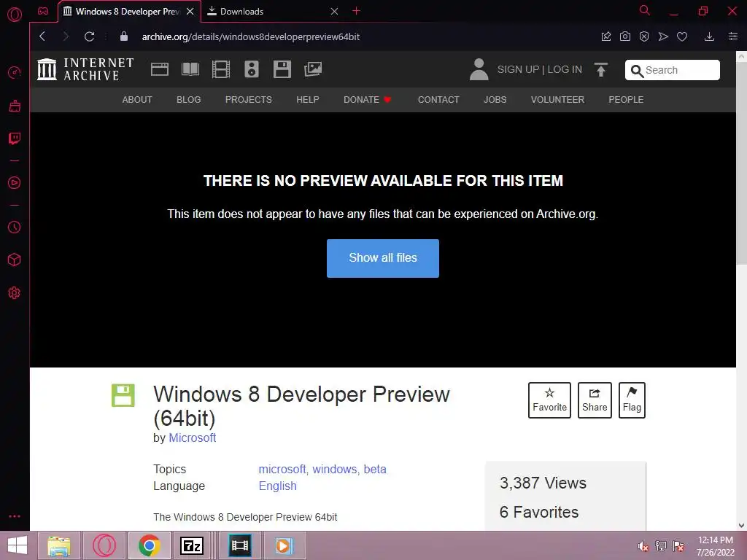Open the English language link
Viewport: 747px width, 560px height.
pos(278,486)
